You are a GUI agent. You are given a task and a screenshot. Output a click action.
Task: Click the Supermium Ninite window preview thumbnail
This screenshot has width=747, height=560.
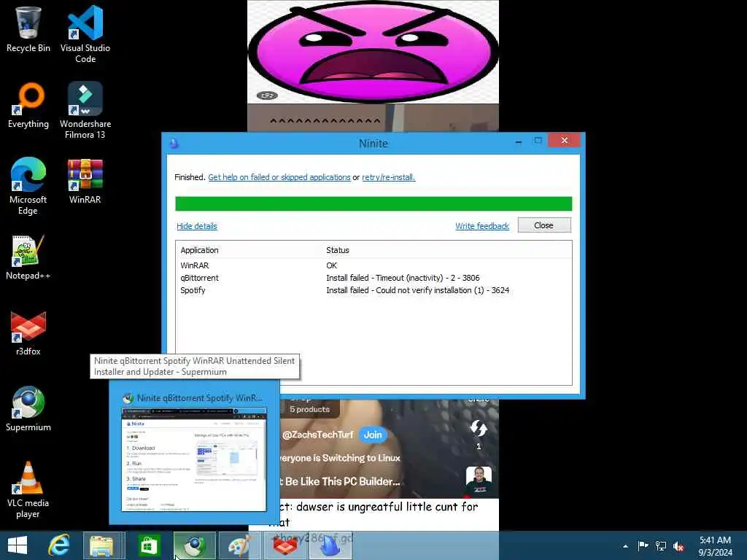[194, 459]
